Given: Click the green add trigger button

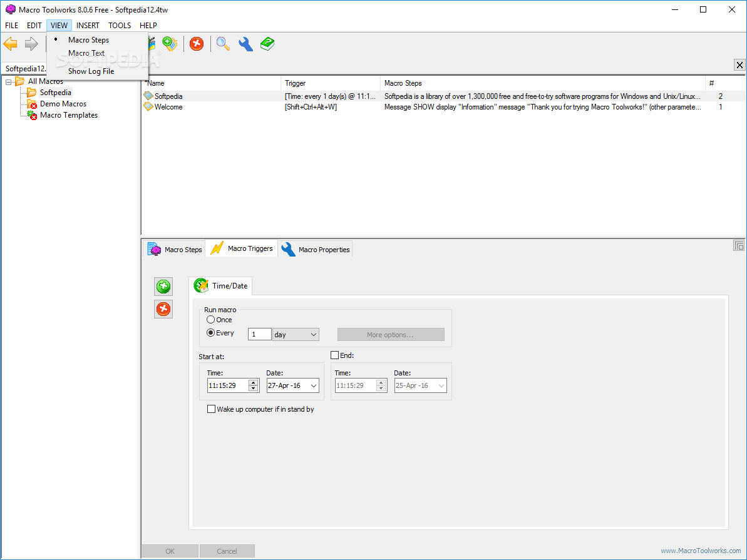Looking at the screenshot, I should click(163, 286).
